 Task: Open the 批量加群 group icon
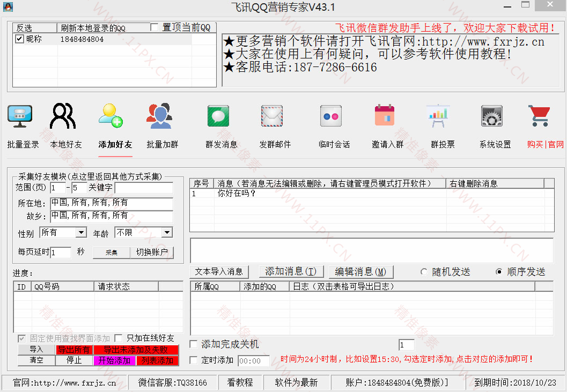(x=159, y=116)
